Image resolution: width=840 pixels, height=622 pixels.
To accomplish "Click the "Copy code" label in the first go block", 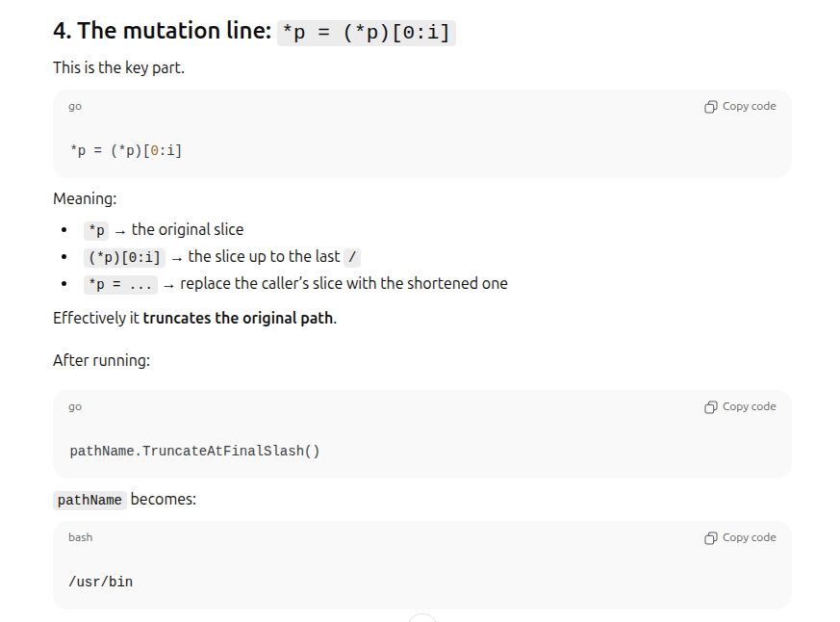I will click(x=749, y=106).
